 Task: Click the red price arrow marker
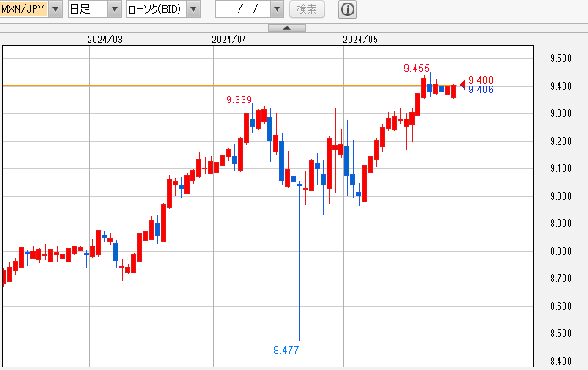(463, 85)
